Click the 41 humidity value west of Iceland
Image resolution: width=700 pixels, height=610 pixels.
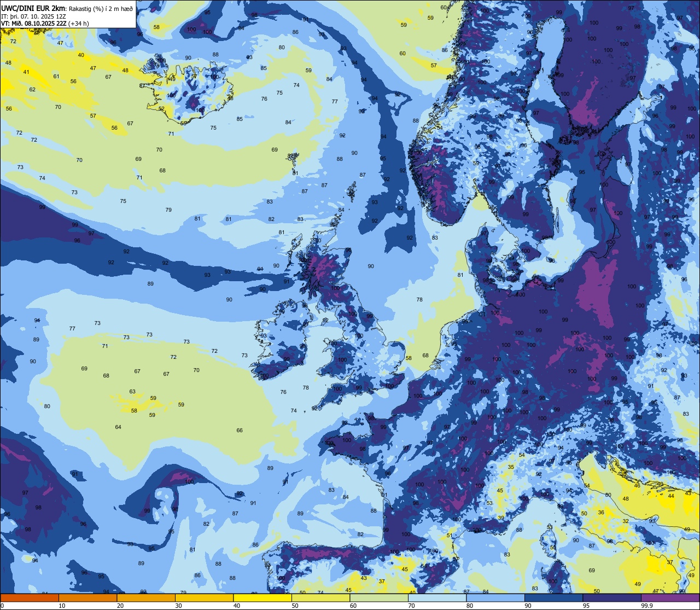[26, 72]
